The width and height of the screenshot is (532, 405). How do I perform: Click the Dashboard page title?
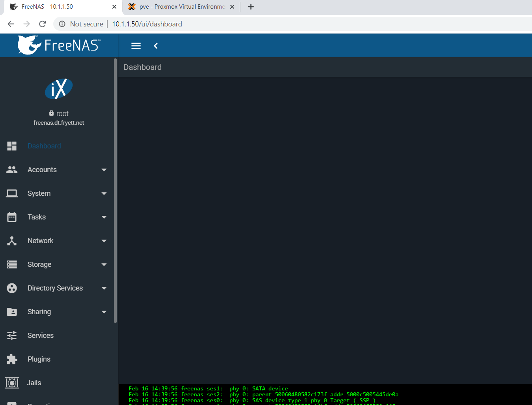coord(142,67)
